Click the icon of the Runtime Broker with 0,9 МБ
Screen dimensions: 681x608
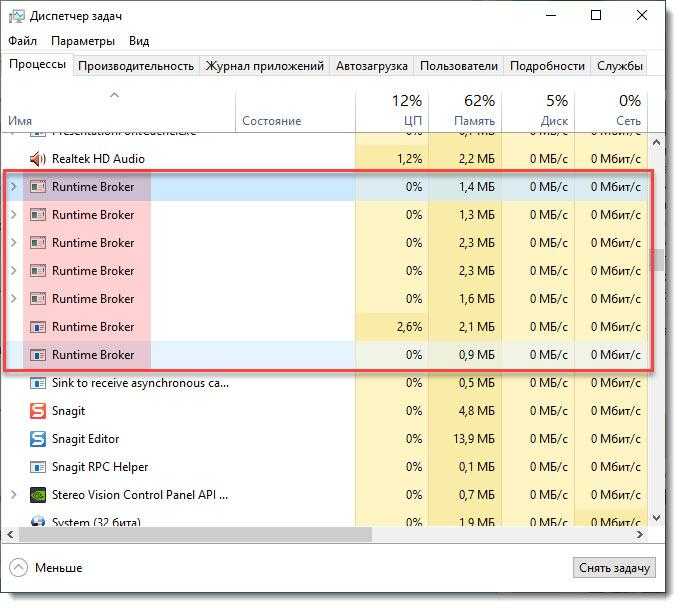38,355
